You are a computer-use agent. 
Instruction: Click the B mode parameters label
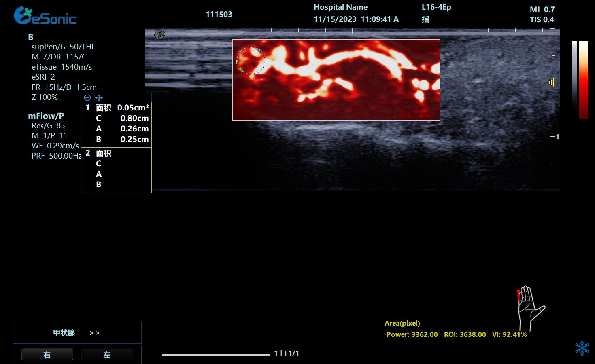[x=31, y=37]
